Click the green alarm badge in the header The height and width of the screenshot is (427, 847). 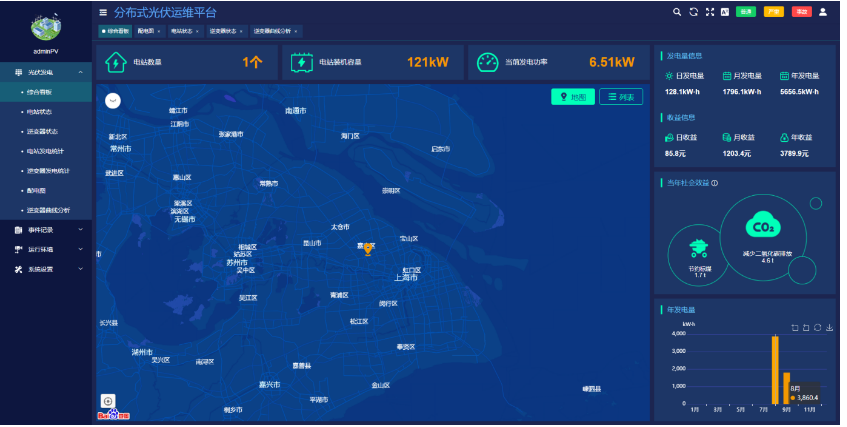746,12
